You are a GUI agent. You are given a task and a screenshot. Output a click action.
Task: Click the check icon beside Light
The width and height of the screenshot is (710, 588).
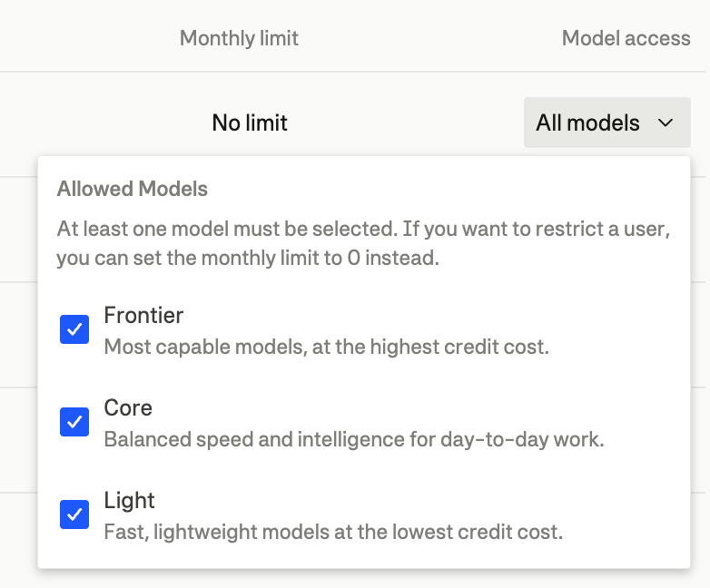(74, 514)
